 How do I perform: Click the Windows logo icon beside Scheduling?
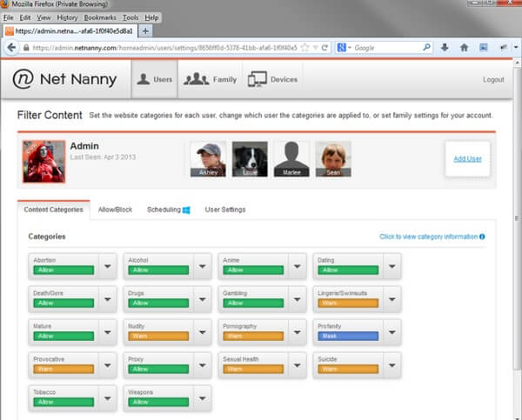tap(186, 210)
